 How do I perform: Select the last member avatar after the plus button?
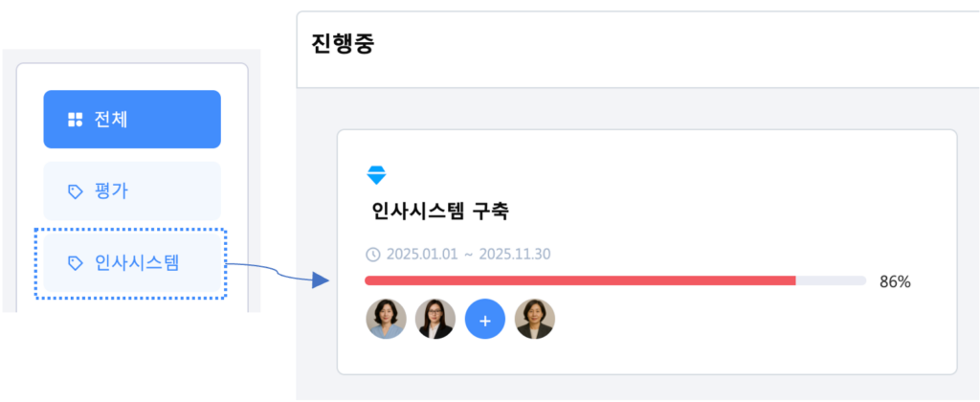coord(535,319)
